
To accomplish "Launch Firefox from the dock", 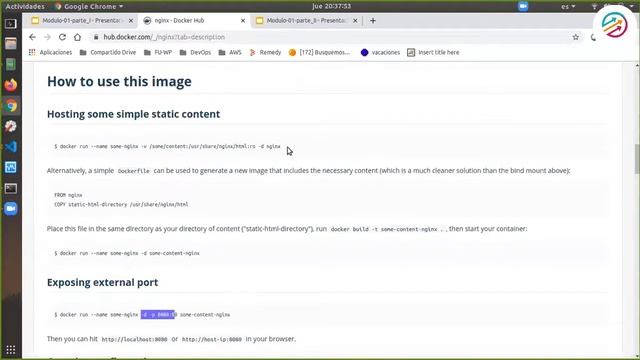I will coord(11,85).
